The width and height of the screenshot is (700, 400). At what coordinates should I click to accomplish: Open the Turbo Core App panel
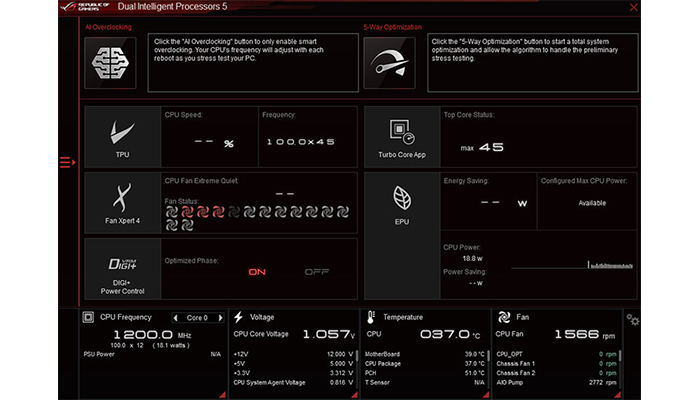pyautogui.click(x=402, y=137)
